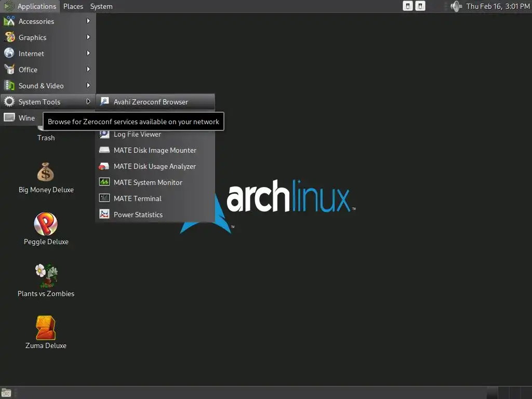Open Log File Viewer

[x=155, y=135]
